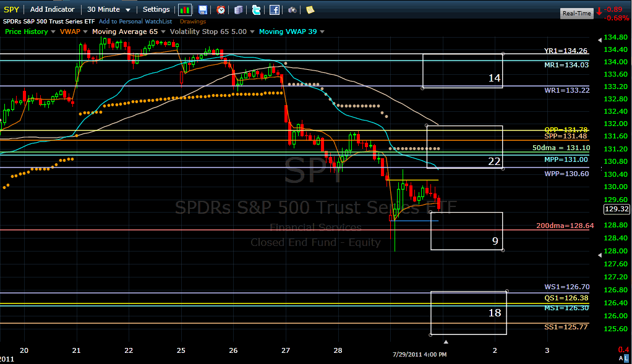The image size is (632, 364).
Task: Open the alarm clock alert icon
Action: (221, 10)
